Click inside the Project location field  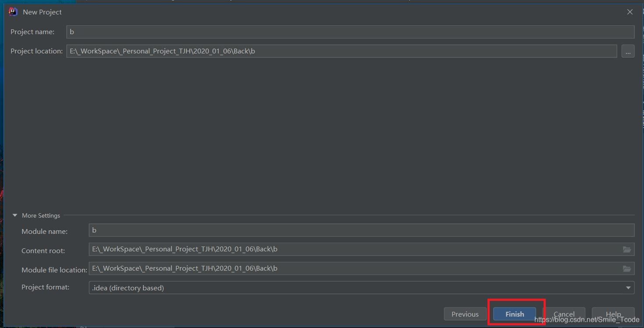pyautogui.click(x=342, y=51)
